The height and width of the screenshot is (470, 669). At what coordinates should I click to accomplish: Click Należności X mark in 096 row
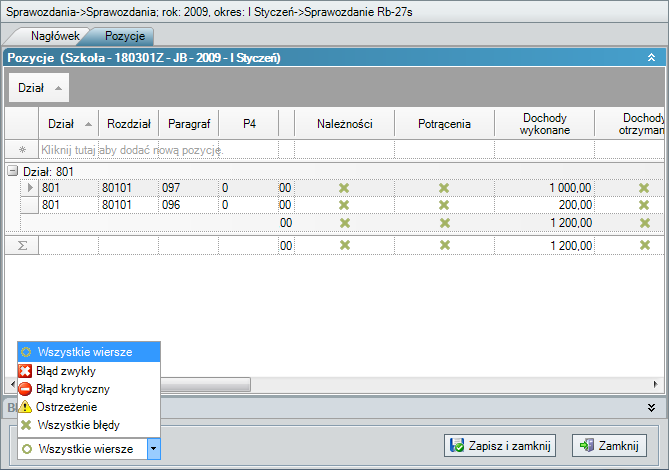coord(344,205)
